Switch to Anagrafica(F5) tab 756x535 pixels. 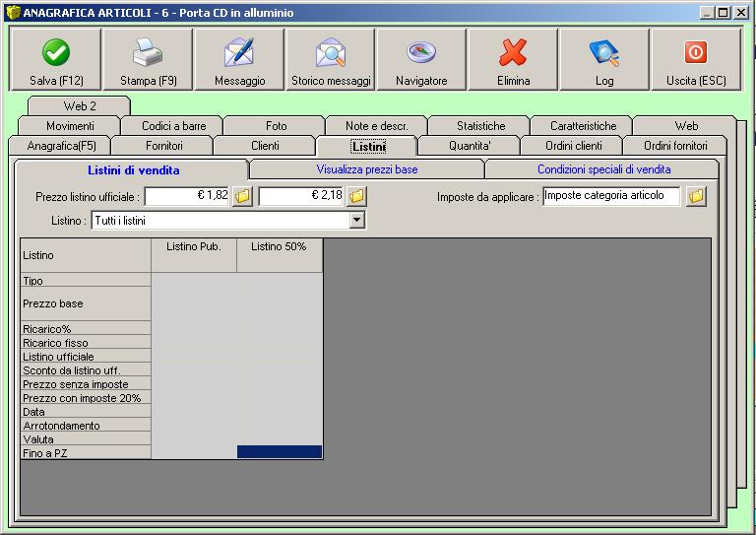coord(61,146)
